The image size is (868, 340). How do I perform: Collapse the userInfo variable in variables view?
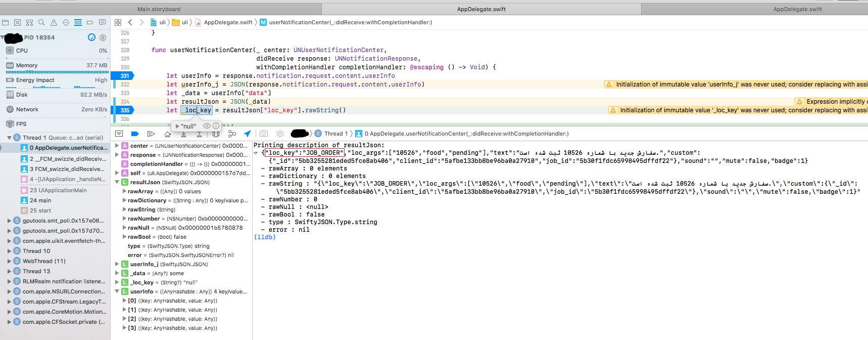tap(117, 291)
